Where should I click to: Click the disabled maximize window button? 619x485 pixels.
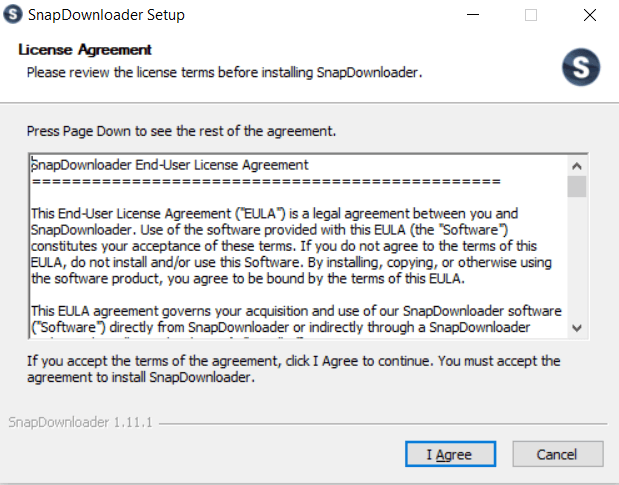pos(531,15)
